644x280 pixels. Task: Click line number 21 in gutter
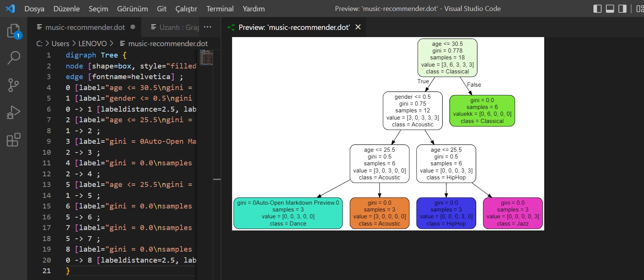pos(46,271)
